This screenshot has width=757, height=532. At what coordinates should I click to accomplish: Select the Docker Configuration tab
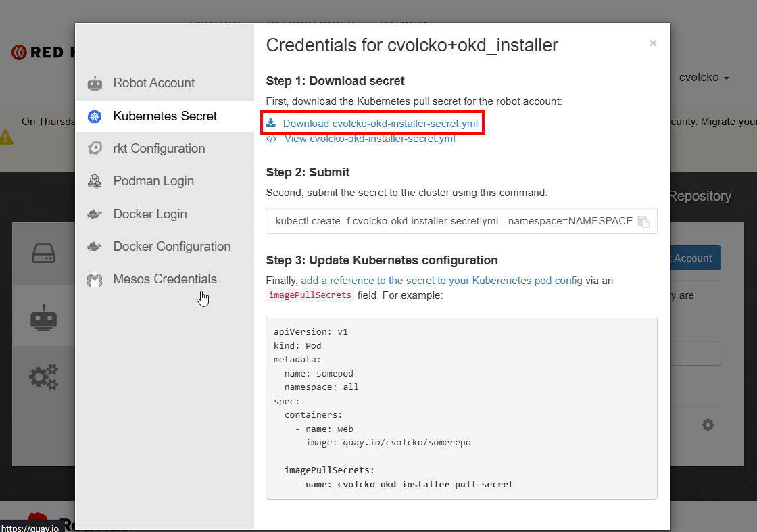click(172, 247)
